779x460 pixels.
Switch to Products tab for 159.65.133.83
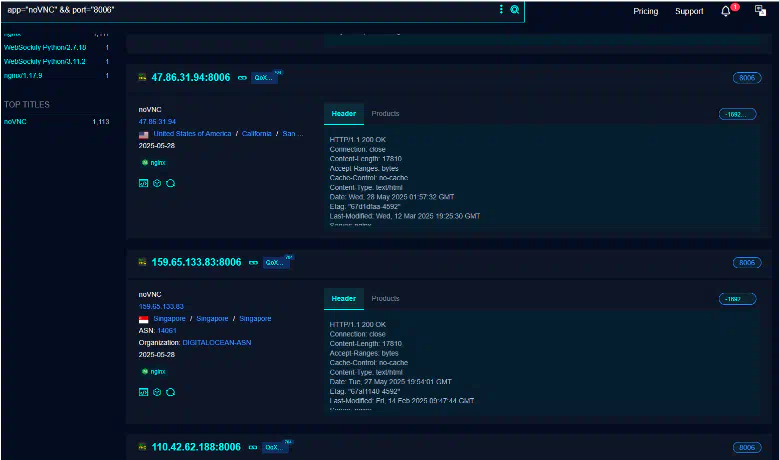(x=386, y=299)
